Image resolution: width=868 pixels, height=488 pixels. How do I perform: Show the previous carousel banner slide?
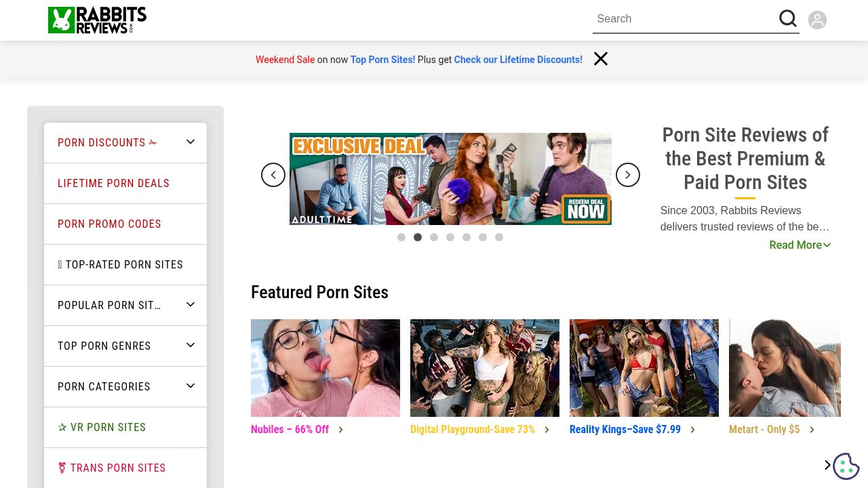pos(273,175)
